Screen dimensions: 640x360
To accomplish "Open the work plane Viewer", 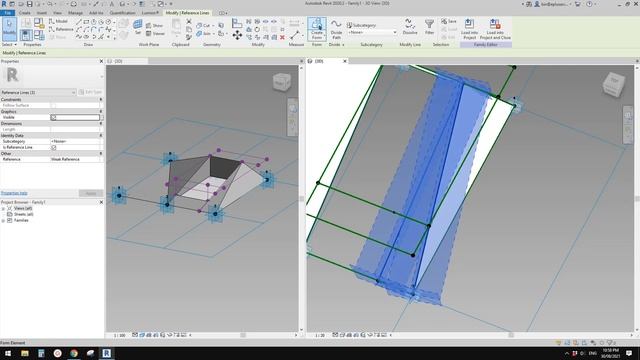I will [155, 33].
